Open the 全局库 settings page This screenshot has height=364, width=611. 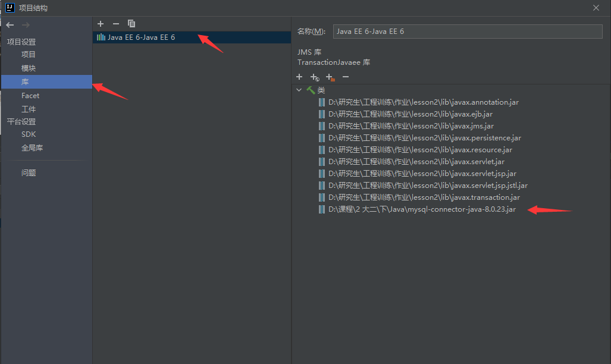coord(32,148)
